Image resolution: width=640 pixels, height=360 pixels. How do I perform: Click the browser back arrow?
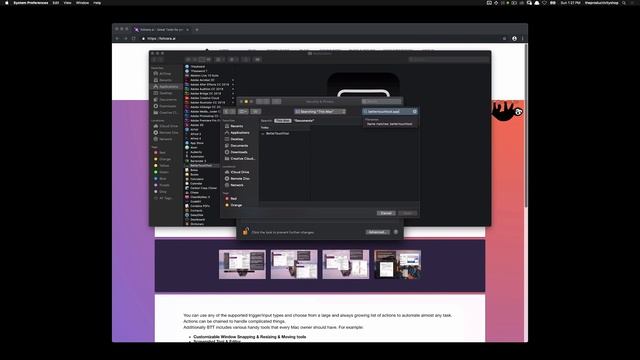click(118, 39)
